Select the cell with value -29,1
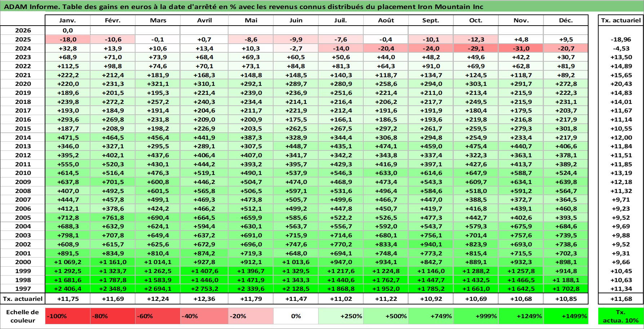Screen dimensions: 644x329 coord(476,48)
